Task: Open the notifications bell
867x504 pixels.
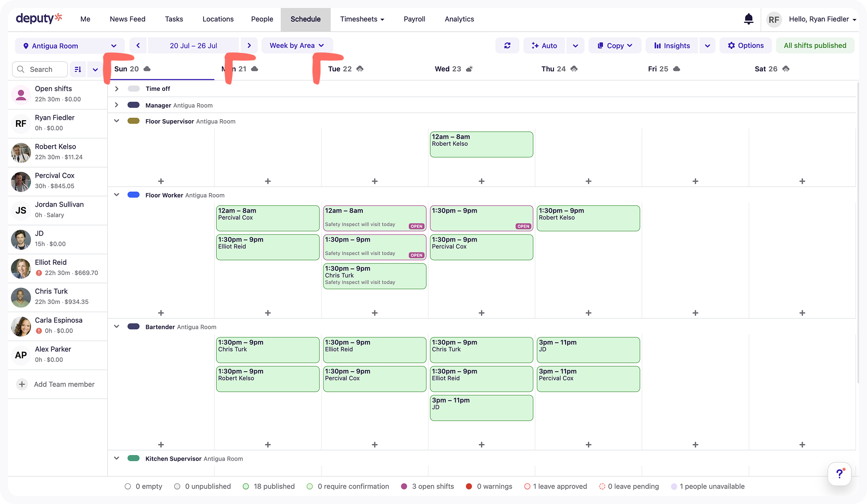Action: (748, 19)
